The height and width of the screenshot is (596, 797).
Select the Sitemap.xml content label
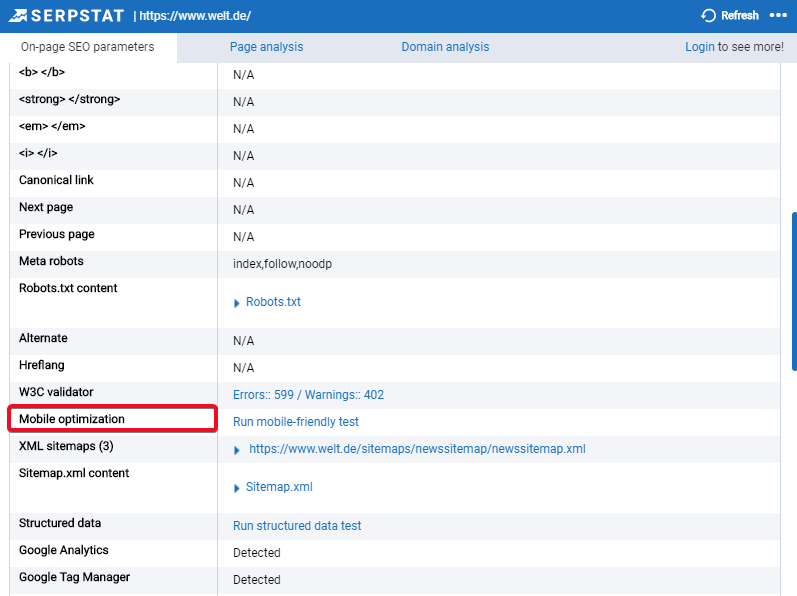click(x=74, y=473)
